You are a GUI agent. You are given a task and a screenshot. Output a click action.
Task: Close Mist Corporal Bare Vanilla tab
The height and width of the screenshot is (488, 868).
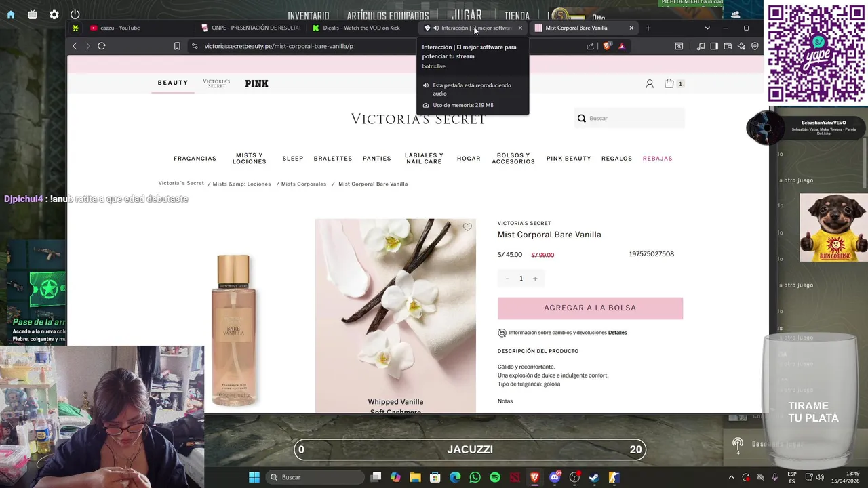tap(631, 28)
